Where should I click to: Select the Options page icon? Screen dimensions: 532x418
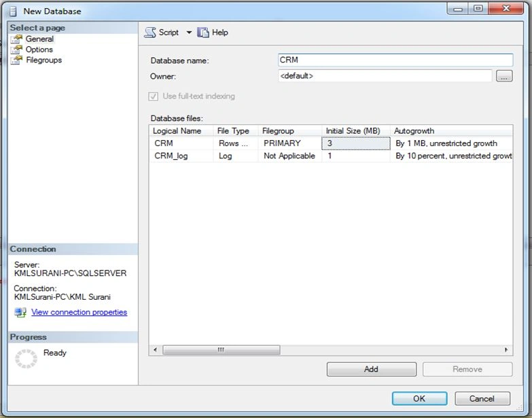[16, 50]
